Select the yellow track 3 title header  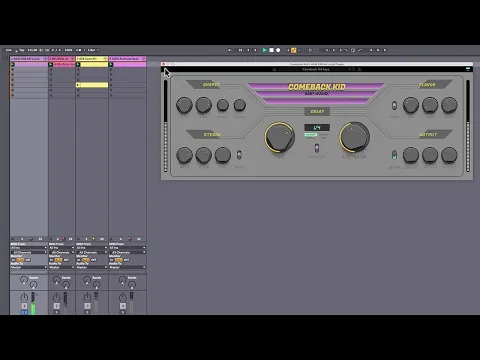[92, 59]
